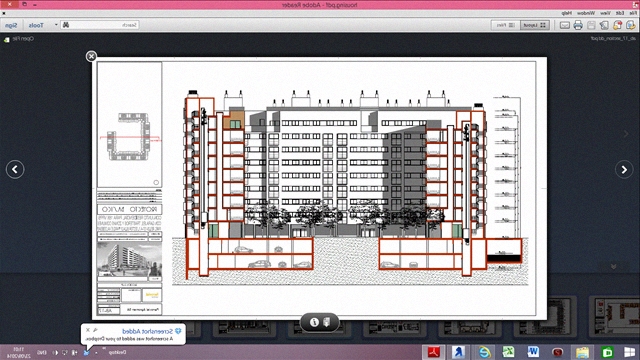Open the Tools pane

click(x=36, y=25)
